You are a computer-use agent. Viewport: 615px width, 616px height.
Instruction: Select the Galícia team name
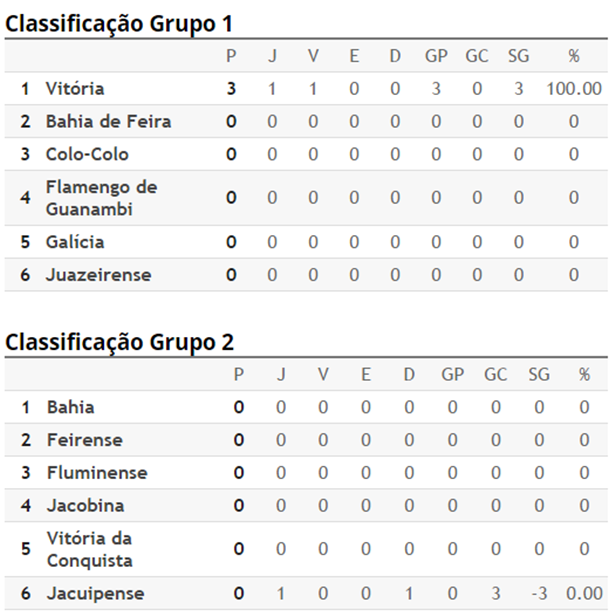click(75, 242)
